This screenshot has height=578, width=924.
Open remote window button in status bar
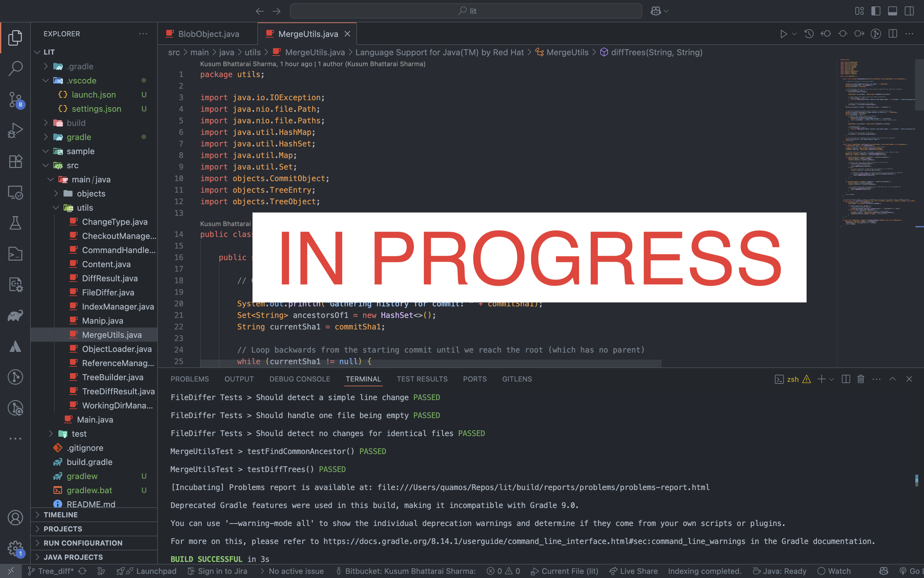point(11,571)
